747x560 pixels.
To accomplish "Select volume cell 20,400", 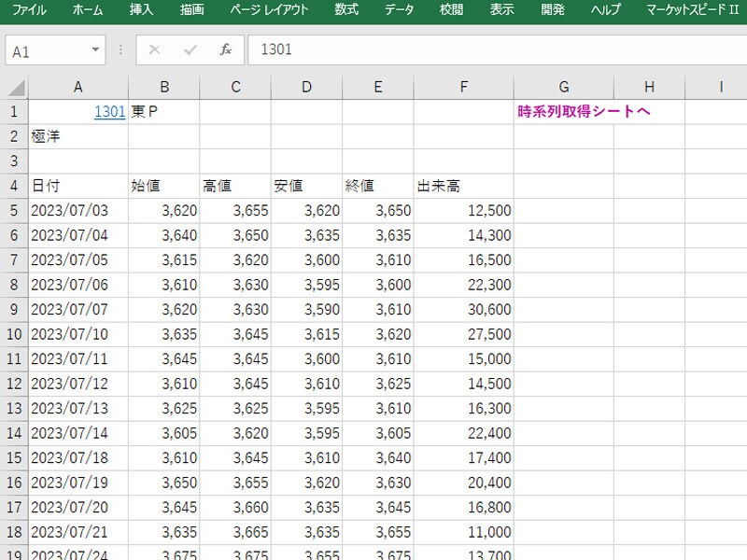I will (463, 483).
